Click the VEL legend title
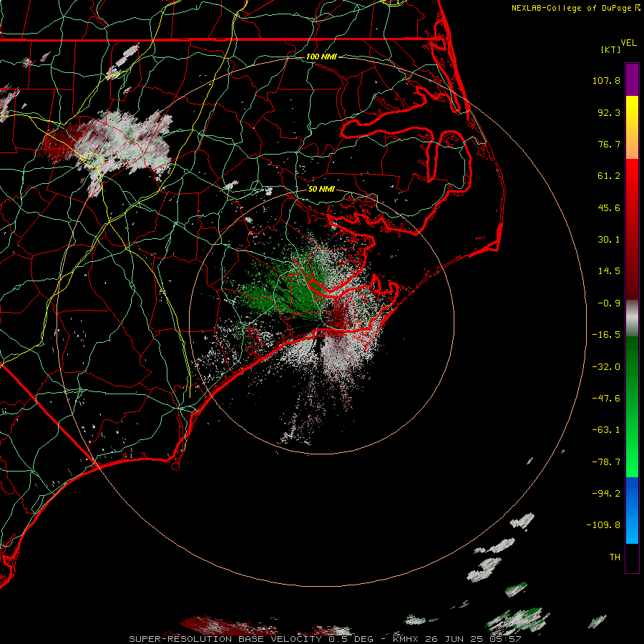Screen dimensions: 644x644 coord(628,43)
